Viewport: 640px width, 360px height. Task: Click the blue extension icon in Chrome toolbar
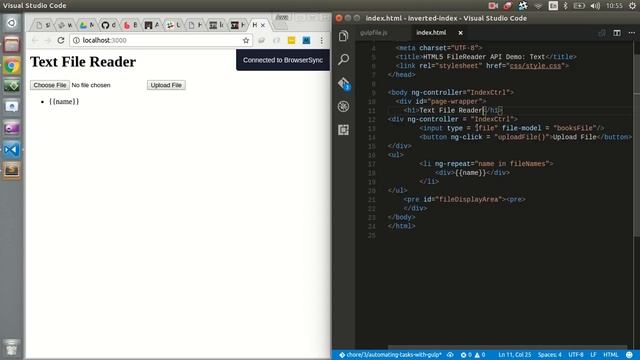point(306,40)
